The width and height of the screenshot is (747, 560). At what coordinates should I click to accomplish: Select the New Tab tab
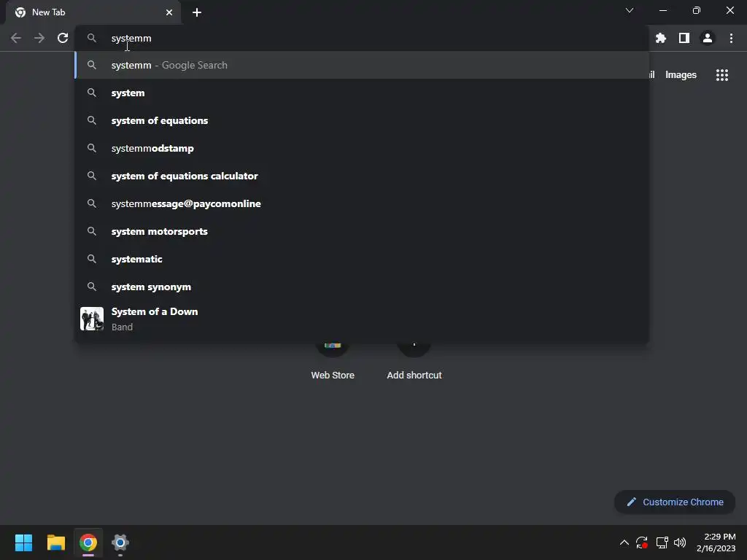pos(93,12)
